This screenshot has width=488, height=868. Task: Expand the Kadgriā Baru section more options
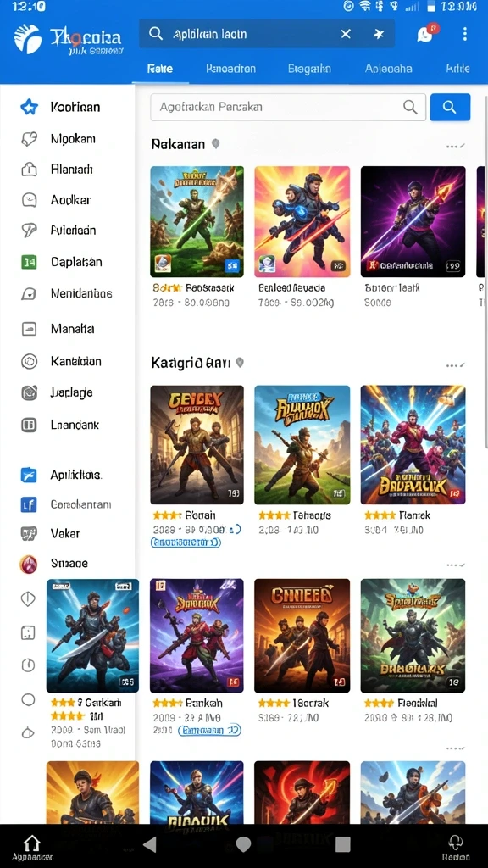click(455, 365)
